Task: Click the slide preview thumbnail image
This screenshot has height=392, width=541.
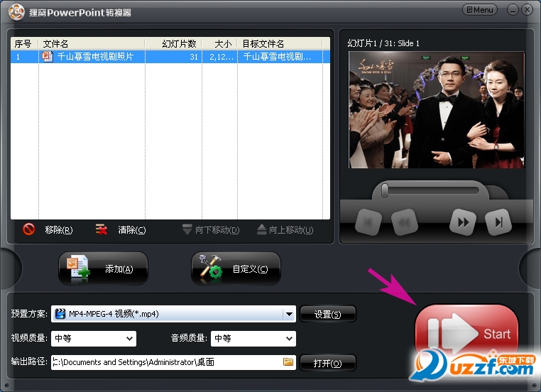Action: click(x=437, y=110)
